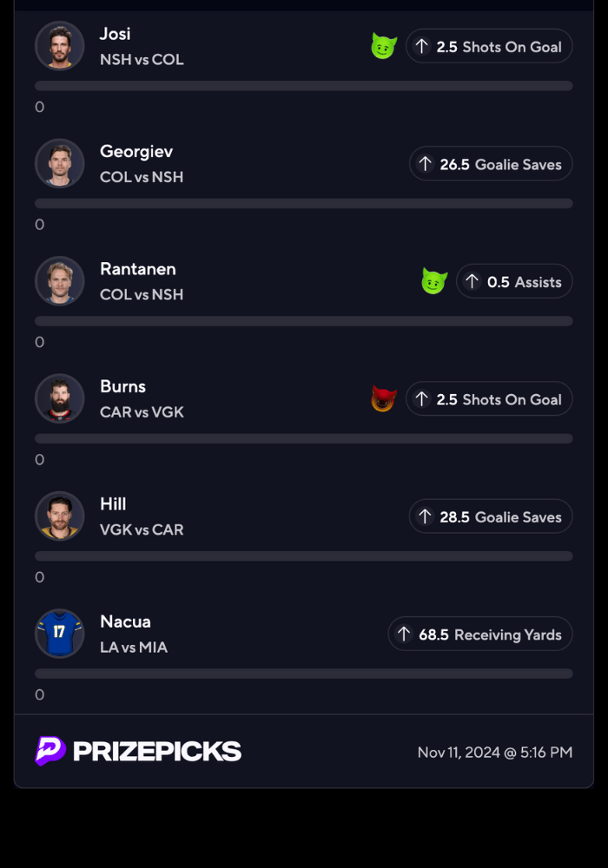
Task: Click the up arrow on Nacua's Receiving Yards
Action: [404, 635]
